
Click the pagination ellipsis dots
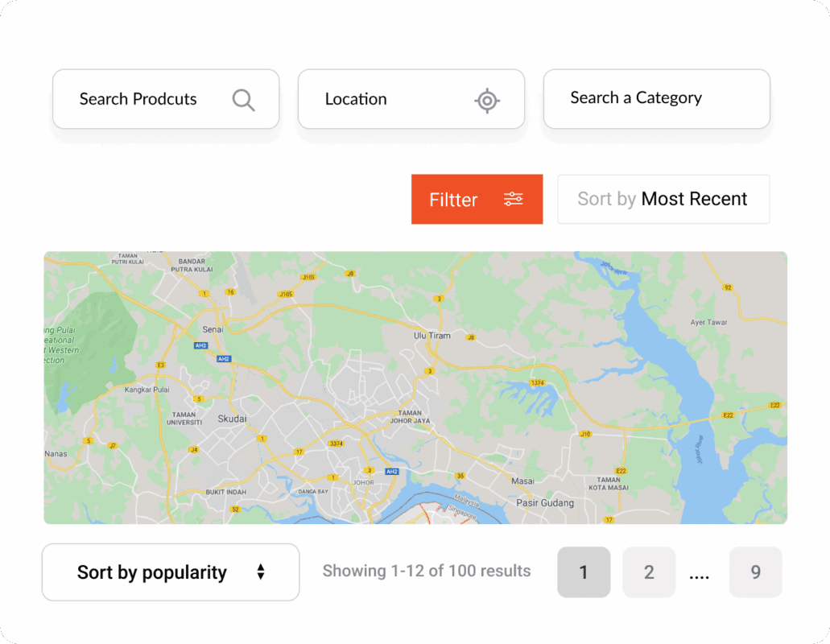[699, 575]
